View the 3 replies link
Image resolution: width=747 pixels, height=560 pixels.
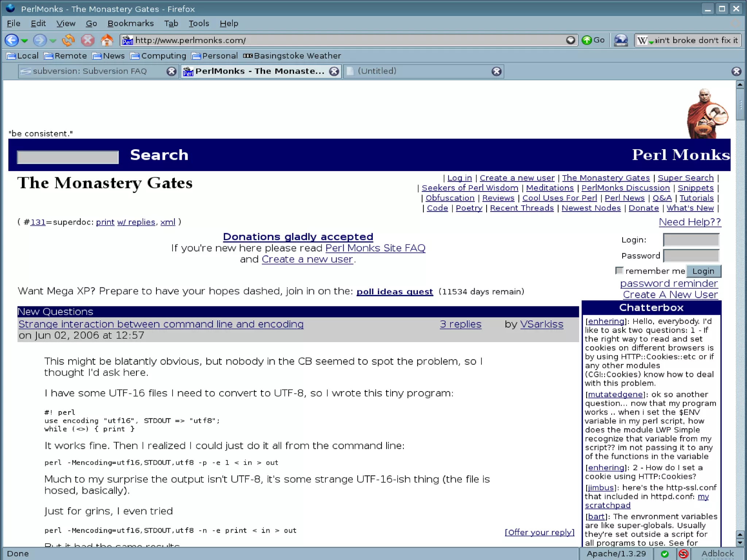click(460, 324)
